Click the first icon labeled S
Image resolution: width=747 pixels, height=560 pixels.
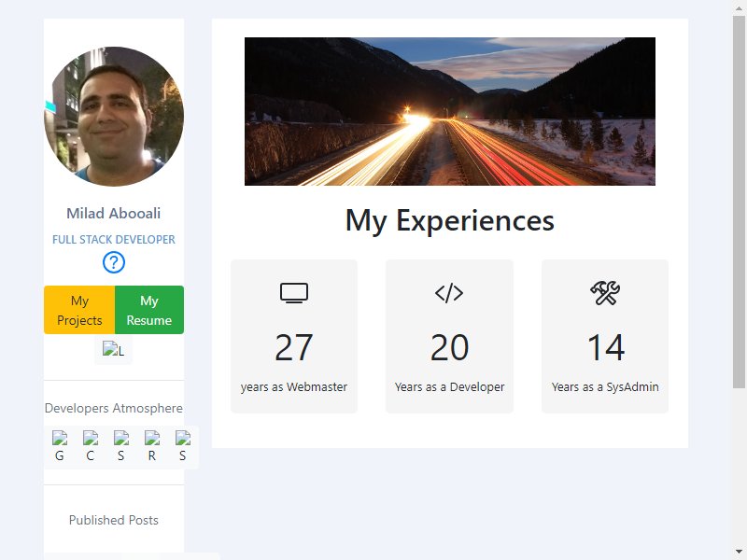tap(121, 447)
